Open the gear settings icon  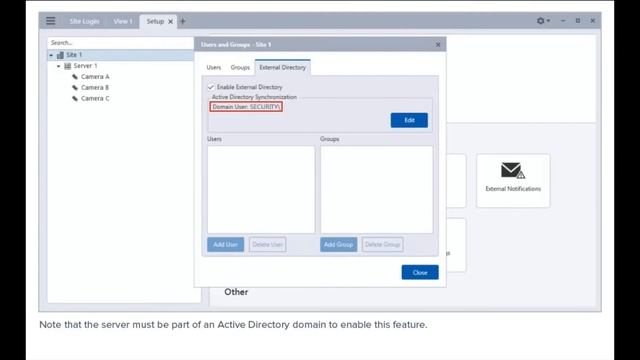tap(540, 21)
